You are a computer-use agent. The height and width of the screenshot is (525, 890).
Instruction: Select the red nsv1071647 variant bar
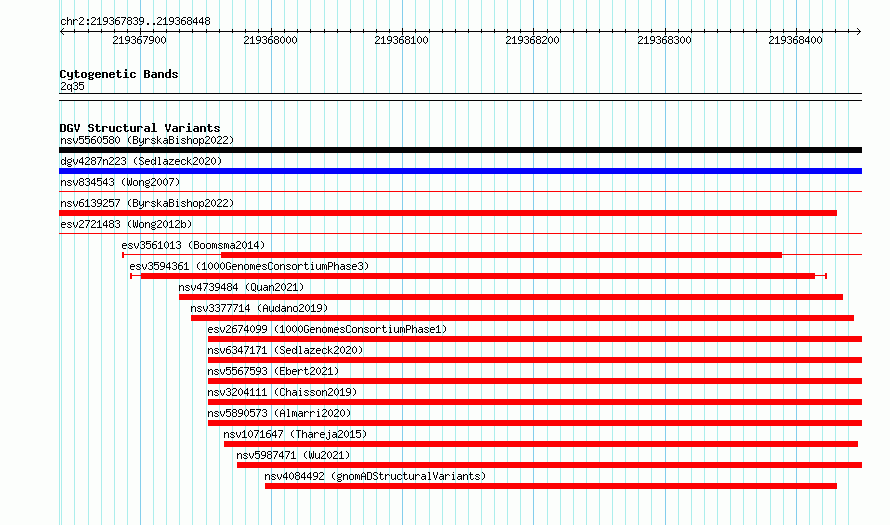tap(541, 444)
